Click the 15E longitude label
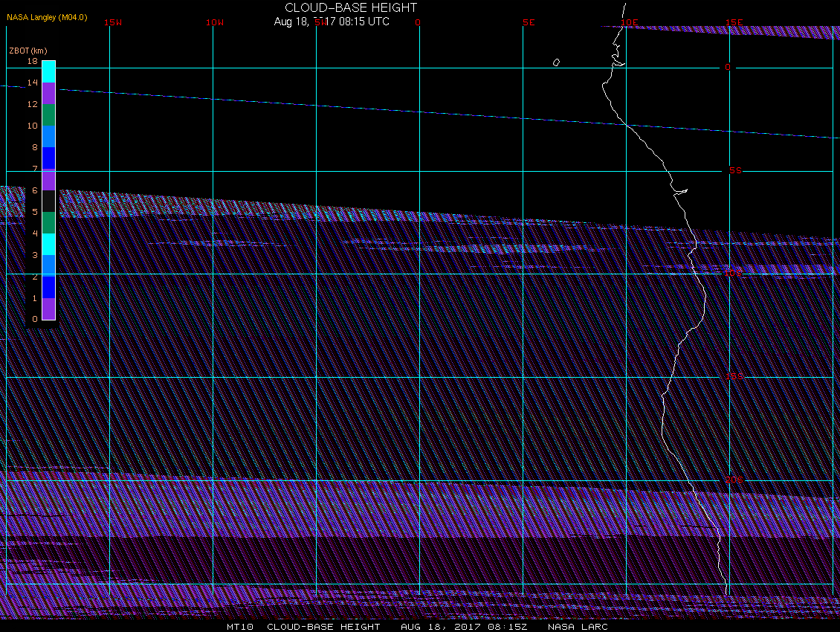 (734, 22)
